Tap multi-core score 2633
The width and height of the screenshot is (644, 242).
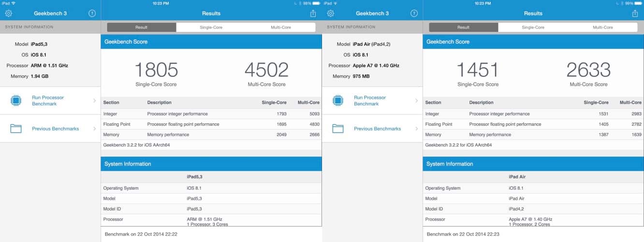(588, 70)
